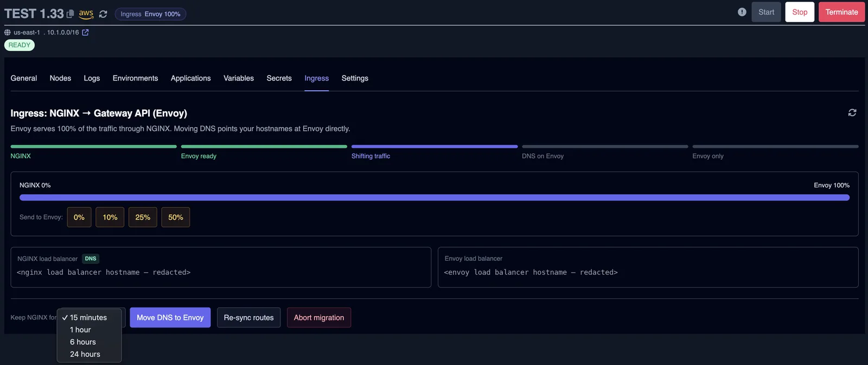Open the Settings tab

pos(355,78)
